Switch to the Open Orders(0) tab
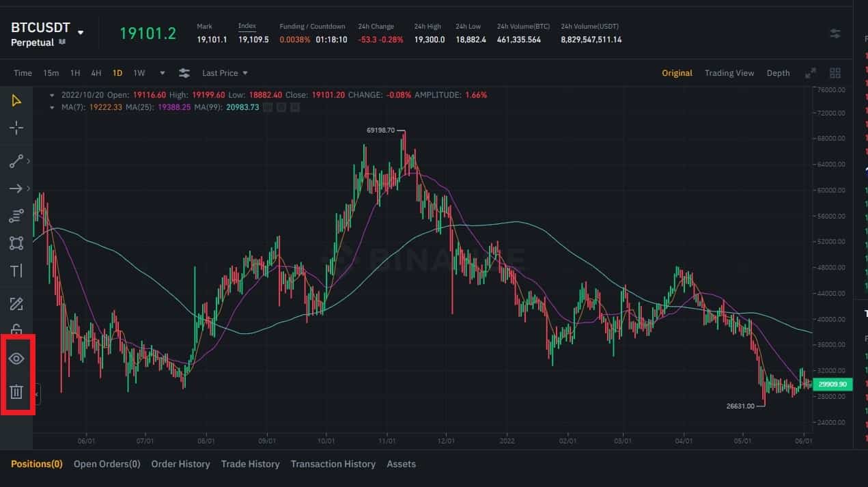 click(107, 464)
